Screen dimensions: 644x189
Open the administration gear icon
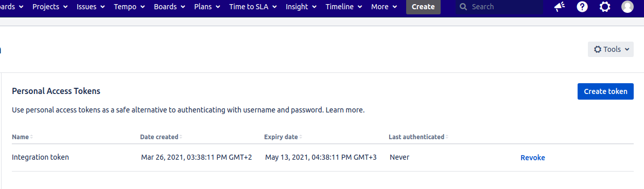click(x=605, y=7)
